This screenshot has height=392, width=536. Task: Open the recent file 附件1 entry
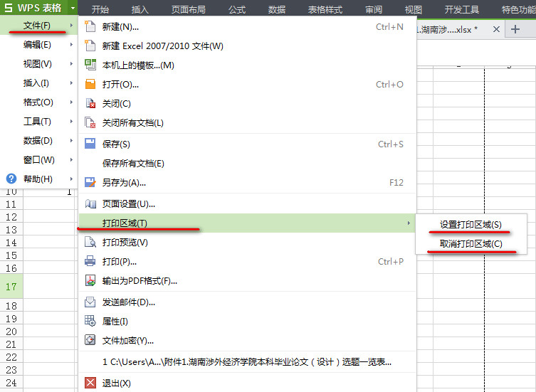[x=247, y=361]
